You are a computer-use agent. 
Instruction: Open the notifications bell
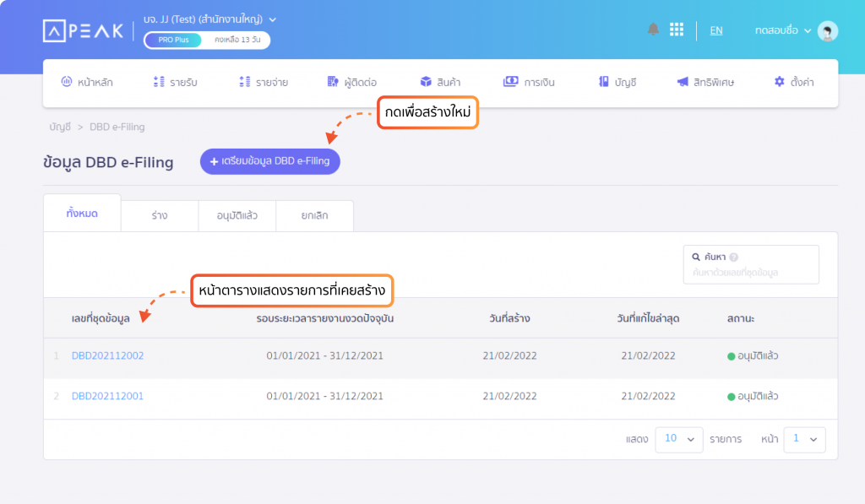click(653, 30)
